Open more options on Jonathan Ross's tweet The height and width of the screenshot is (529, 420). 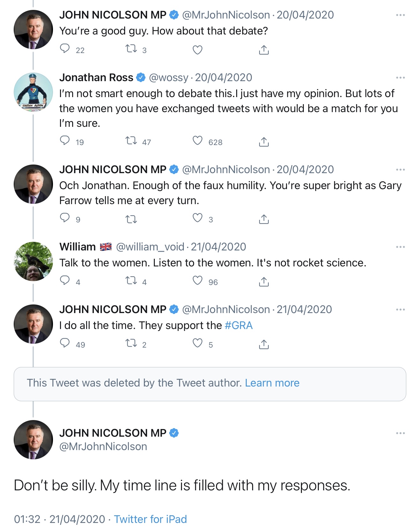point(400,78)
